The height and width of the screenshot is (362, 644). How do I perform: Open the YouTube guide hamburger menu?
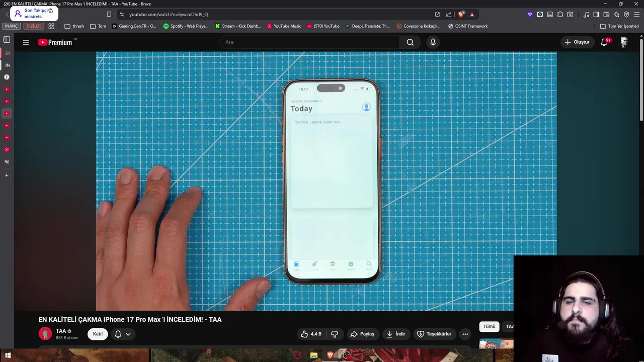click(x=26, y=42)
